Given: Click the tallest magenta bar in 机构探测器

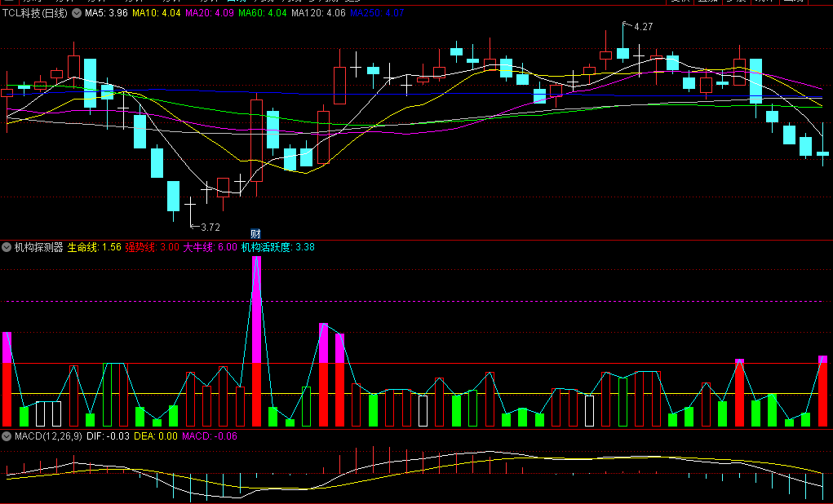Looking at the screenshot, I should 256,310.
